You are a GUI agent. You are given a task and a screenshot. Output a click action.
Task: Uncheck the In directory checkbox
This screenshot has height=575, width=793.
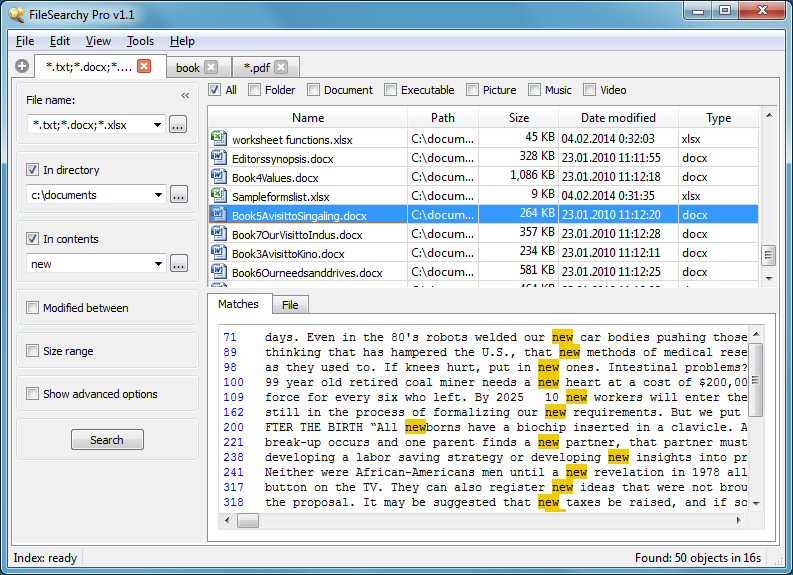point(32,169)
